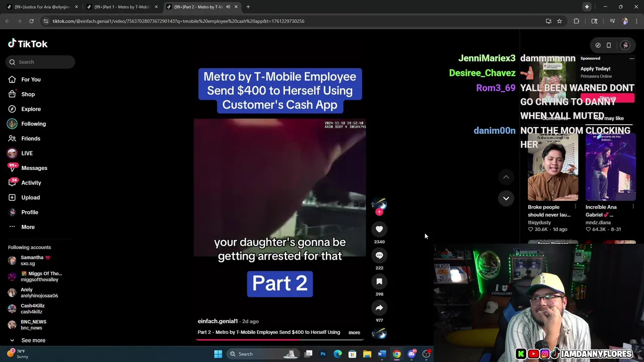
Task: Open the Following feed
Action: point(33,124)
